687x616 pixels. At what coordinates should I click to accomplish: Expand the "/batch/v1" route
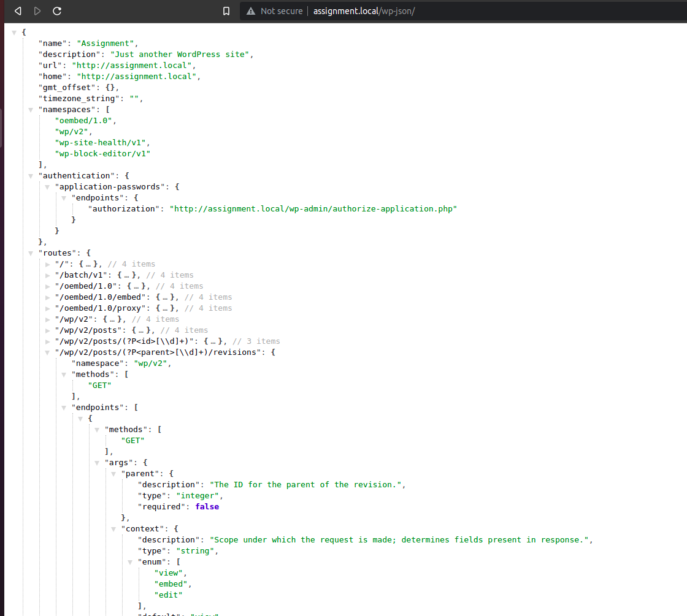pyautogui.click(x=48, y=275)
